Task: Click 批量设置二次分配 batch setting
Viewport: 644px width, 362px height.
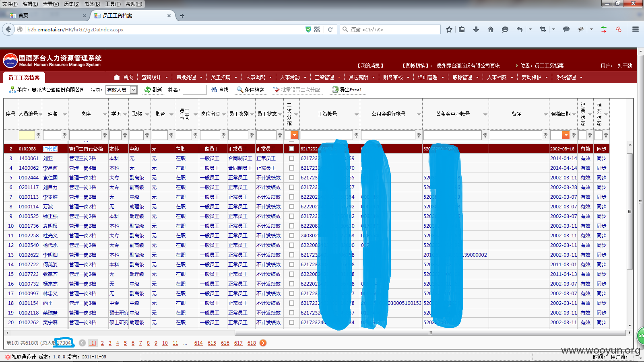Action: tap(297, 90)
